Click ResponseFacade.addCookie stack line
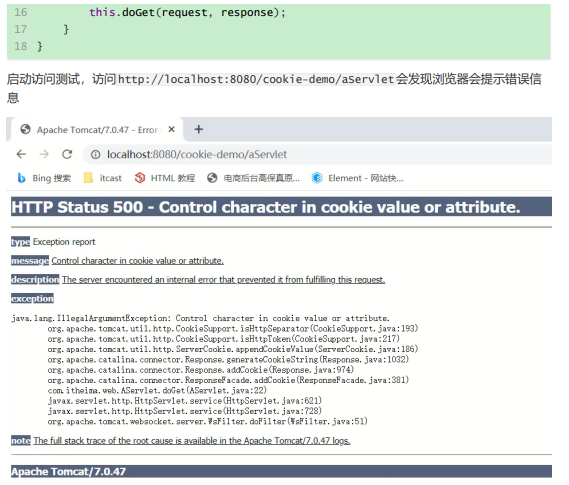 (x=228, y=380)
